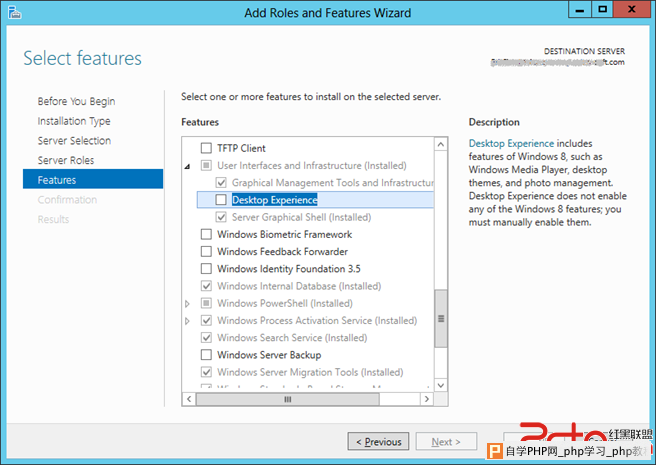Toggle Windows Process Activation Service checkbox
This screenshot has width=656, height=465.
206,320
